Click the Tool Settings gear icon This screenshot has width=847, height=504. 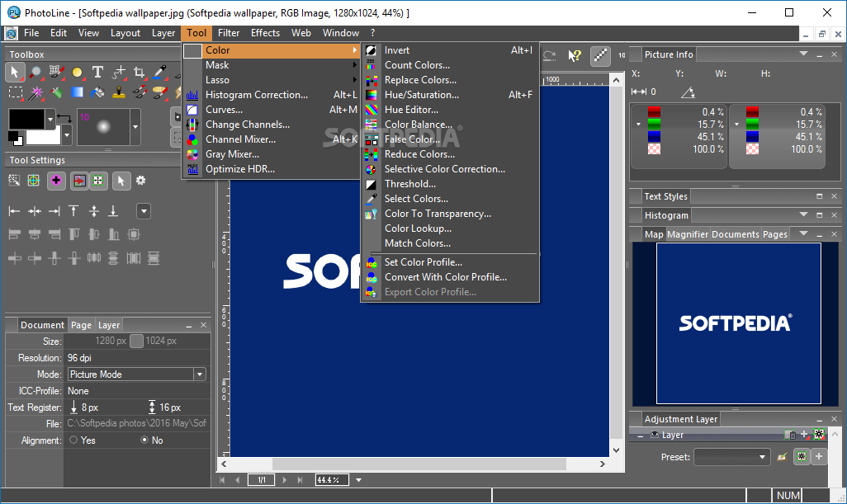tap(141, 181)
